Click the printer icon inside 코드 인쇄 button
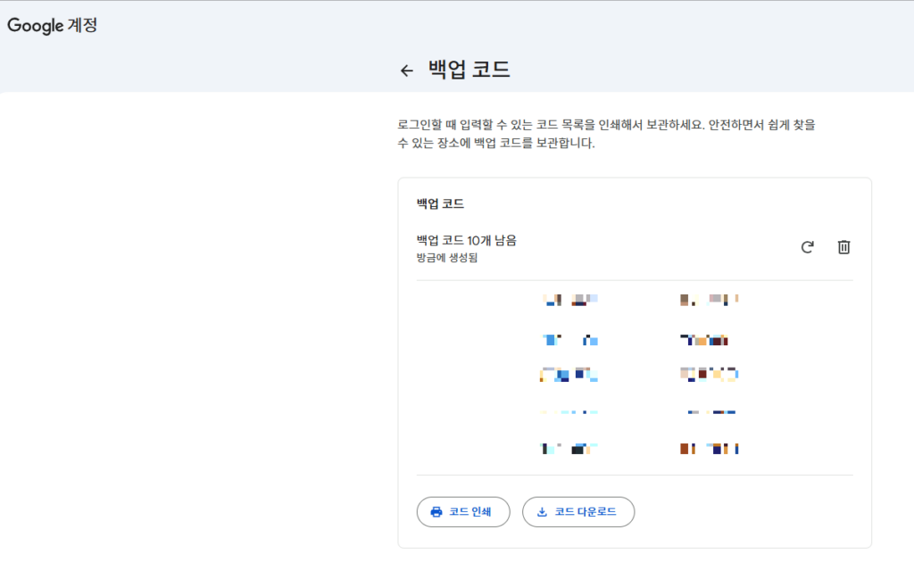This screenshot has height=588, width=914. click(436, 511)
